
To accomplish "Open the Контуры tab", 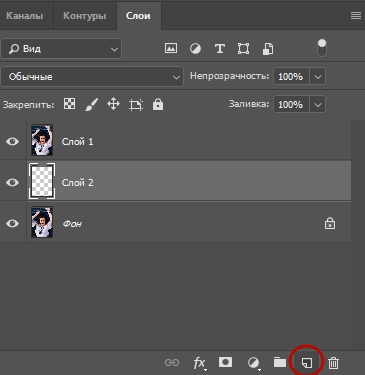I will point(85,16).
